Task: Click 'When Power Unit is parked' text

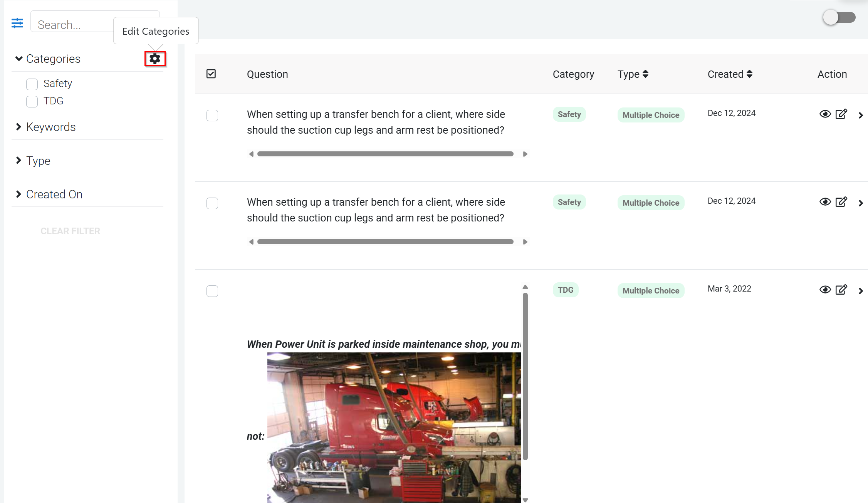Action: (384, 344)
